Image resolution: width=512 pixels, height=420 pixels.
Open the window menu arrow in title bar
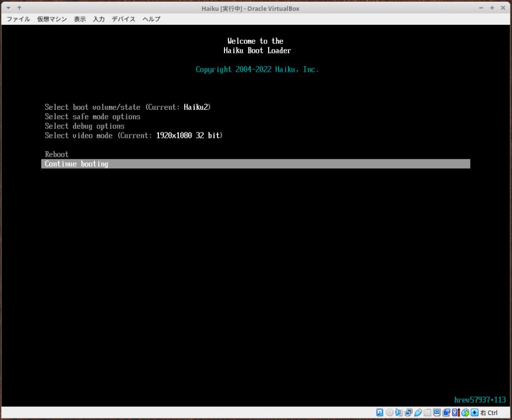[x=8, y=8]
